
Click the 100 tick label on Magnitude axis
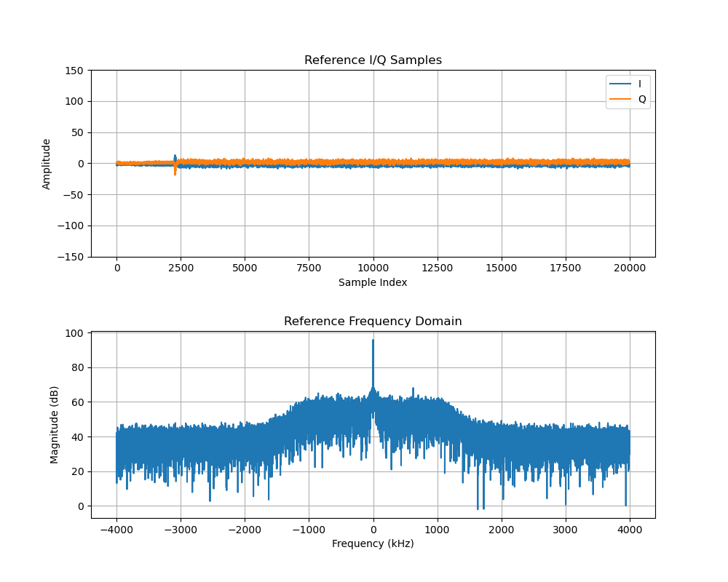[x=75, y=333]
